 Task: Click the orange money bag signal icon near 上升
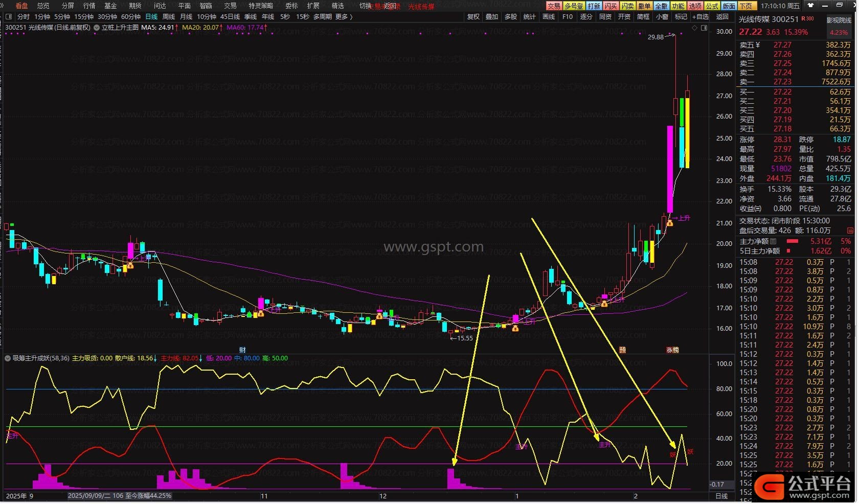(670, 223)
